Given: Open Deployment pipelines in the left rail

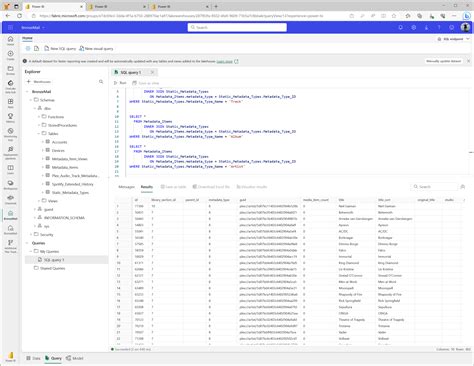Looking at the screenshot, I should click(10, 153).
